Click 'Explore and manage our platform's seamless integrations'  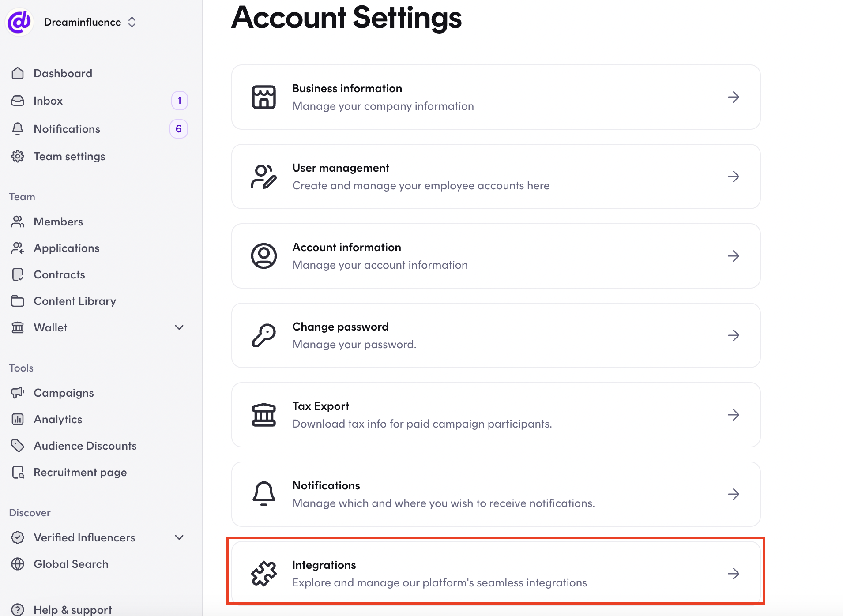click(x=440, y=583)
